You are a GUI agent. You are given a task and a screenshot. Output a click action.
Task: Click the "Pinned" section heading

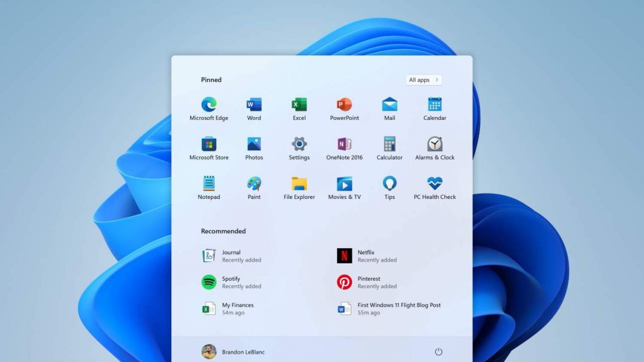point(211,80)
